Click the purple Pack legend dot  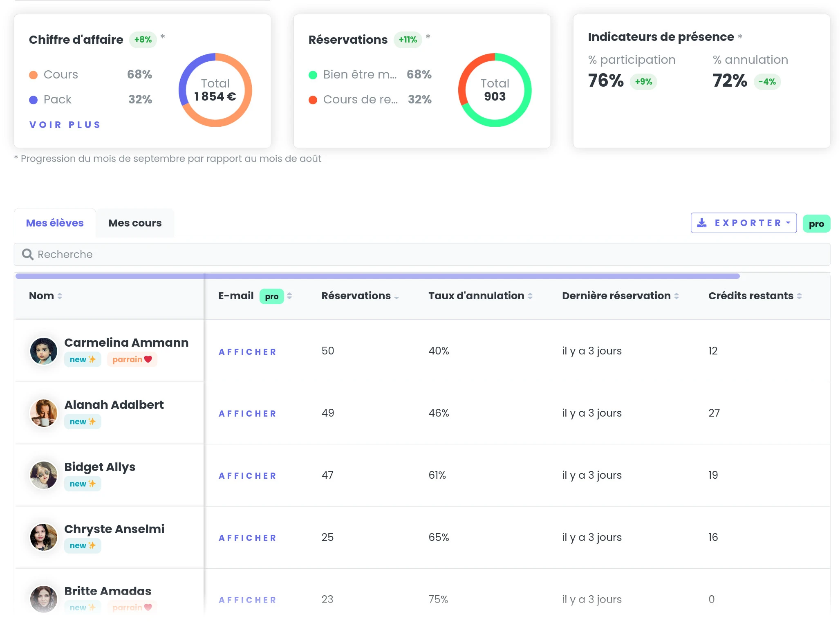(x=34, y=100)
